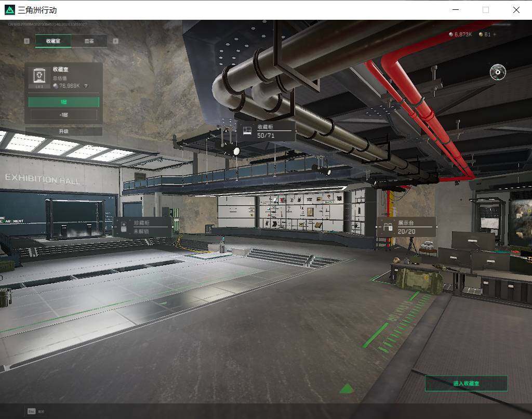Click the gold coin icon beside 61
Image resolution: width=532 pixels, height=419 pixels.
(481, 34)
